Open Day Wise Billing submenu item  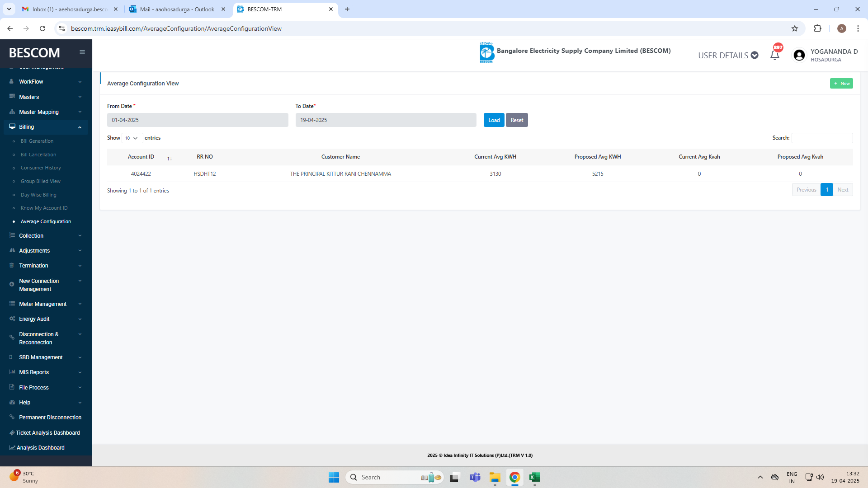coord(38,195)
